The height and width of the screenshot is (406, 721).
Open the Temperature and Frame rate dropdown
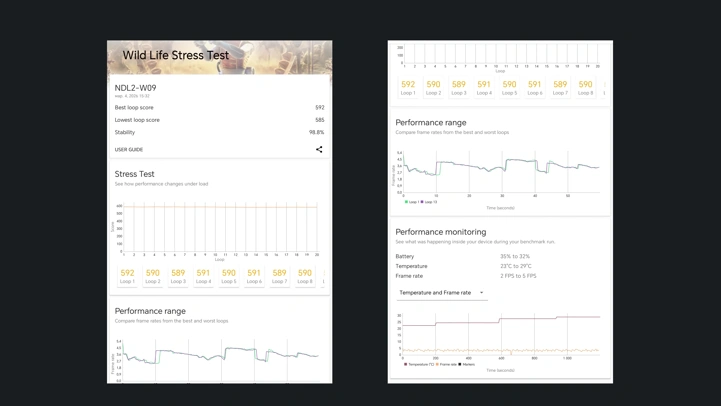[x=442, y=292]
